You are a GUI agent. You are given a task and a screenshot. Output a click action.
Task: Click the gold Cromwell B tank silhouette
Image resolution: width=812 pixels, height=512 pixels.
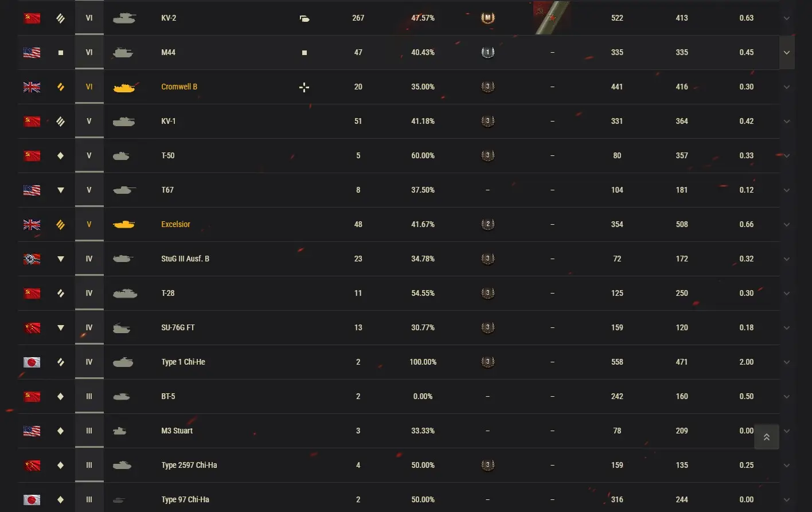[124, 87]
